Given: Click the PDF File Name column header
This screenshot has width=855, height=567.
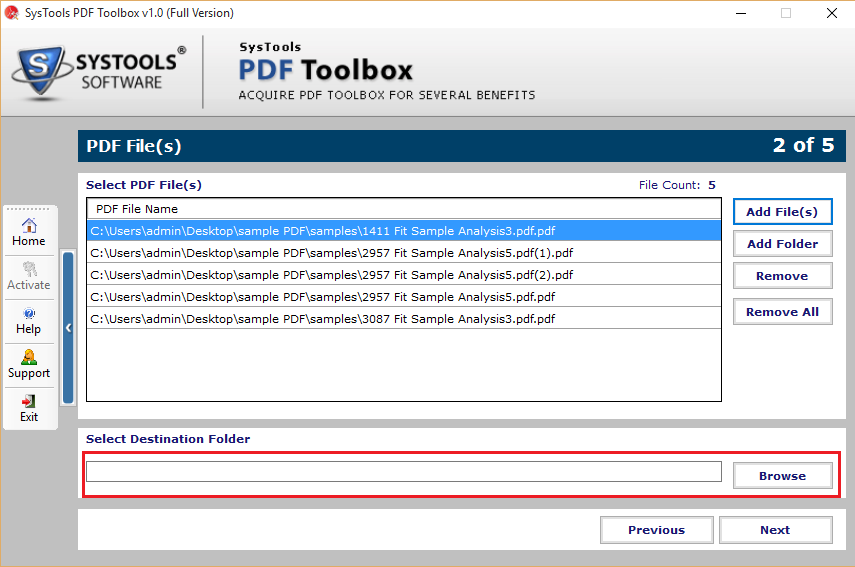Looking at the screenshot, I should tap(404, 209).
